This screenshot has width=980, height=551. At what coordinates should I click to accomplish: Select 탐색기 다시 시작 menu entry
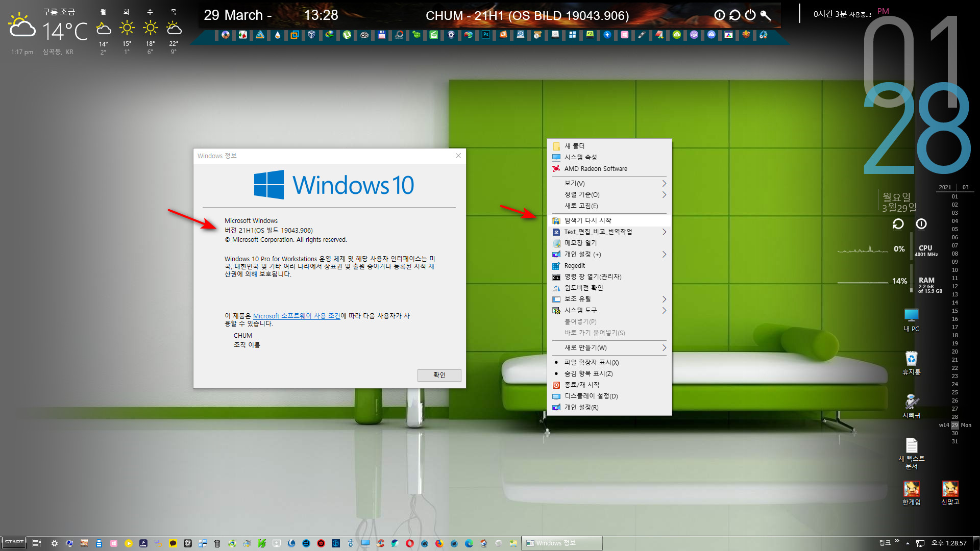click(x=609, y=220)
